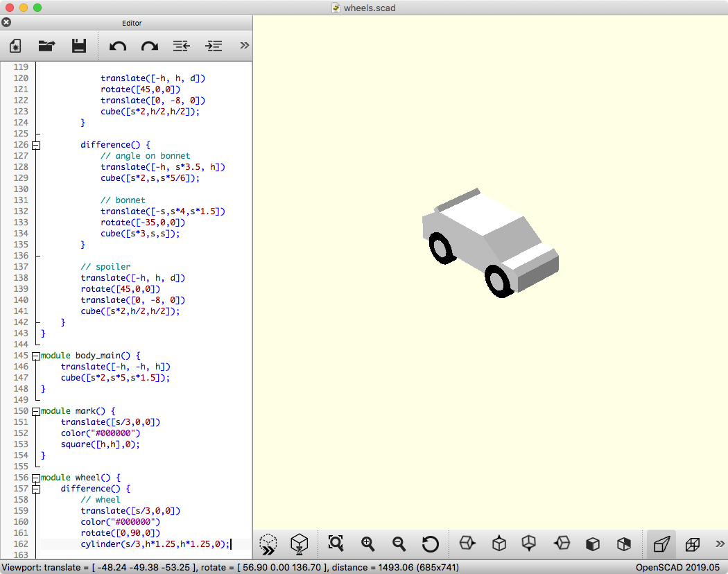Unindent the selected code lines

pyautogui.click(x=181, y=46)
